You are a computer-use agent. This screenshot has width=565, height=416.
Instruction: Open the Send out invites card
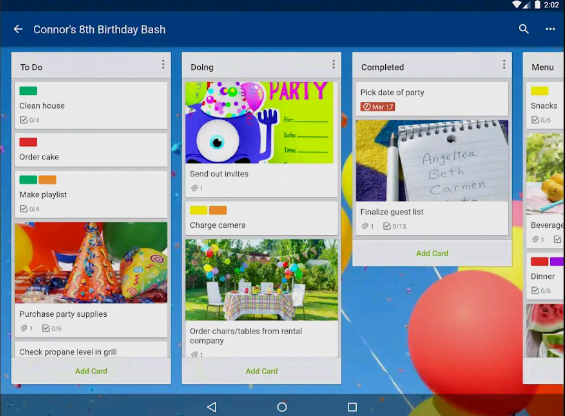tap(262, 140)
